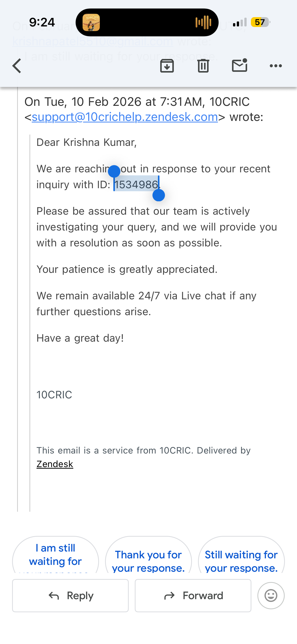The image size is (297, 644).
Task: Tap the audio waveform indicator
Action: (x=203, y=22)
